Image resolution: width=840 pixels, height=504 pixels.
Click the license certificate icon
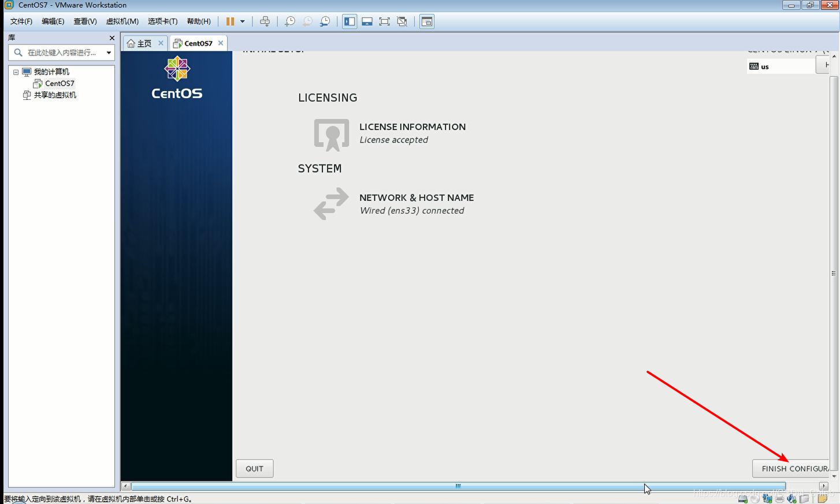tap(332, 135)
